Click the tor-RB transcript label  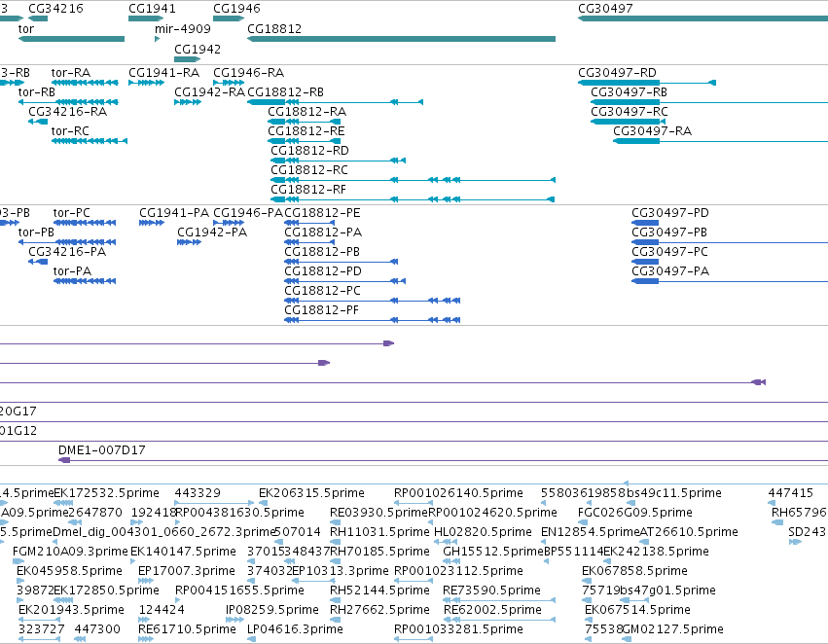(36, 92)
